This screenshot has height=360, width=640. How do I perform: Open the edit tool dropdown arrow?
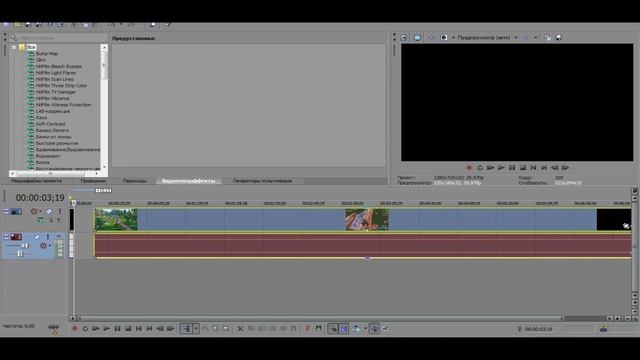(x=196, y=329)
